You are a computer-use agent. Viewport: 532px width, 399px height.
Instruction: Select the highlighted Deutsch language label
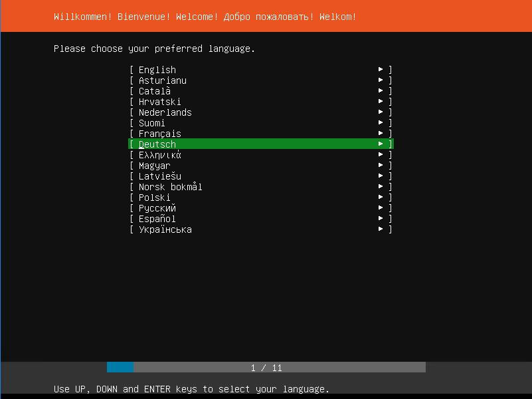pyautogui.click(x=157, y=144)
